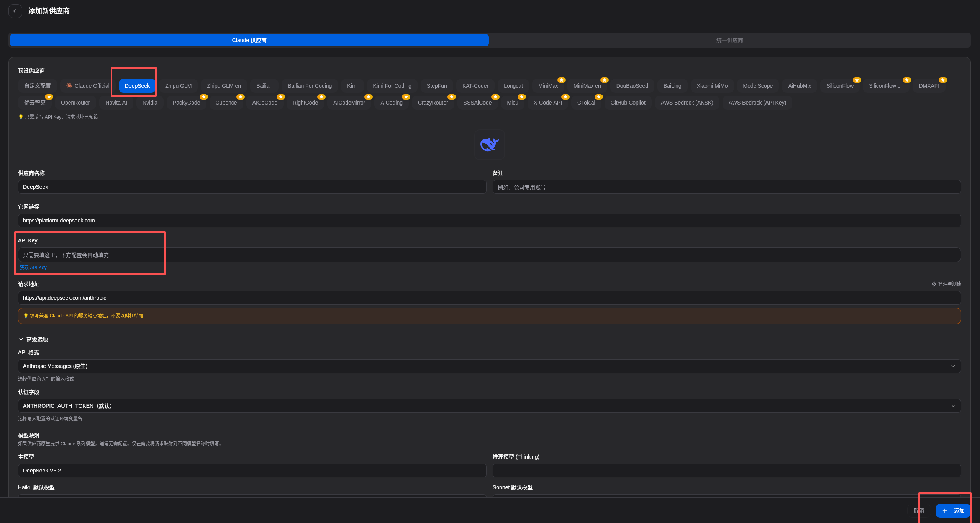Image resolution: width=980 pixels, height=523 pixels.
Task: Open the API 格式 dropdown
Action: (x=489, y=366)
